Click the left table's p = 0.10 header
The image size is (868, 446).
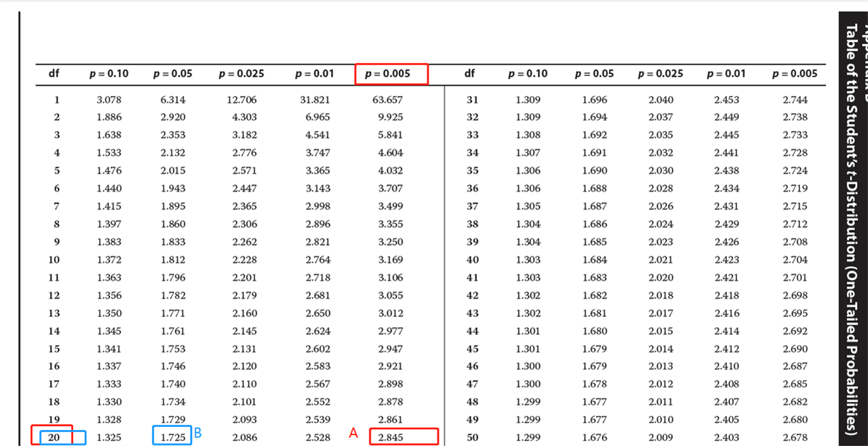[x=109, y=74]
